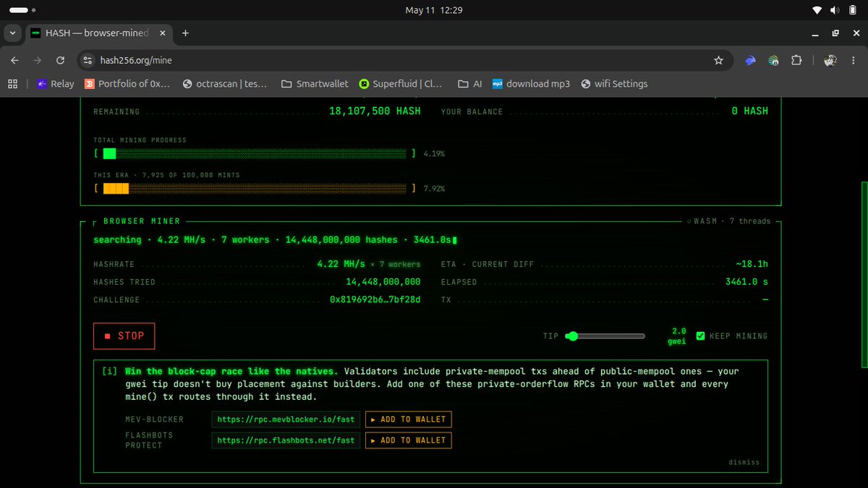868x488 pixels.
Task: Open the download mp3 bookmark
Action: (x=531, y=84)
